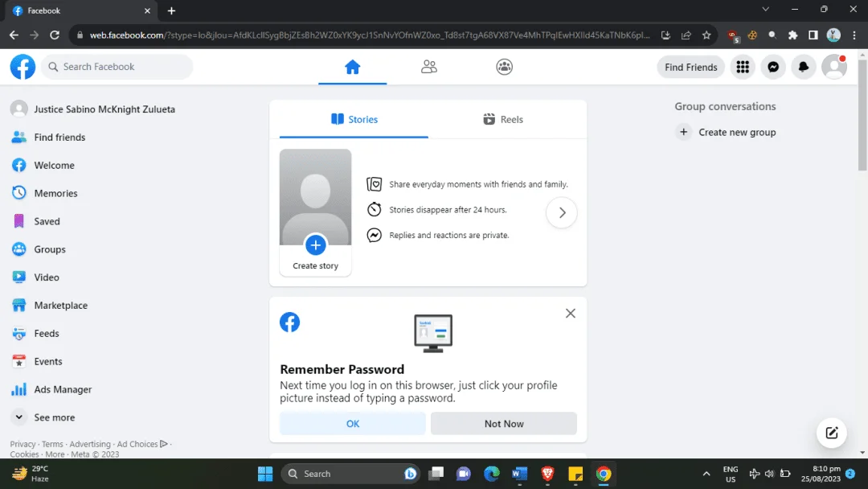Open Ads Manager in the sidebar
The width and height of the screenshot is (868, 489).
click(52, 389)
